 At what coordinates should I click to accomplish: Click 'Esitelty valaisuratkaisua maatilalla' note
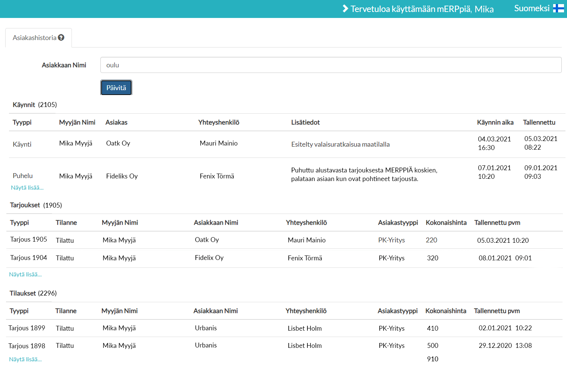[x=340, y=144]
